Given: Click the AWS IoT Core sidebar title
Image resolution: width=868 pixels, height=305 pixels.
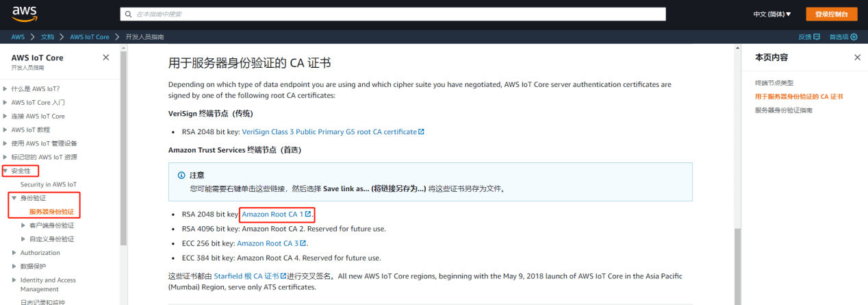Looking at the screenshot, I should coord(37,58).
